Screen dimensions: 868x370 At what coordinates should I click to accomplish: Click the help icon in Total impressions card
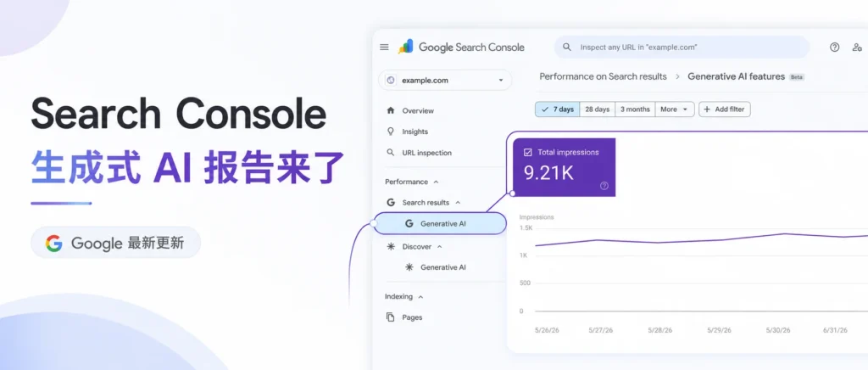tap(604, 186)
